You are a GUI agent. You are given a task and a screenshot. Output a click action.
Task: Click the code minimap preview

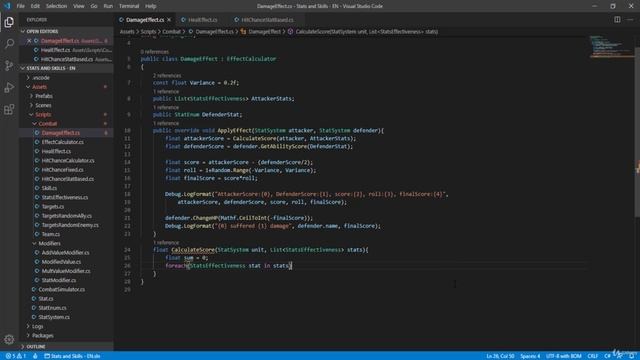click(x=611, y=47)
